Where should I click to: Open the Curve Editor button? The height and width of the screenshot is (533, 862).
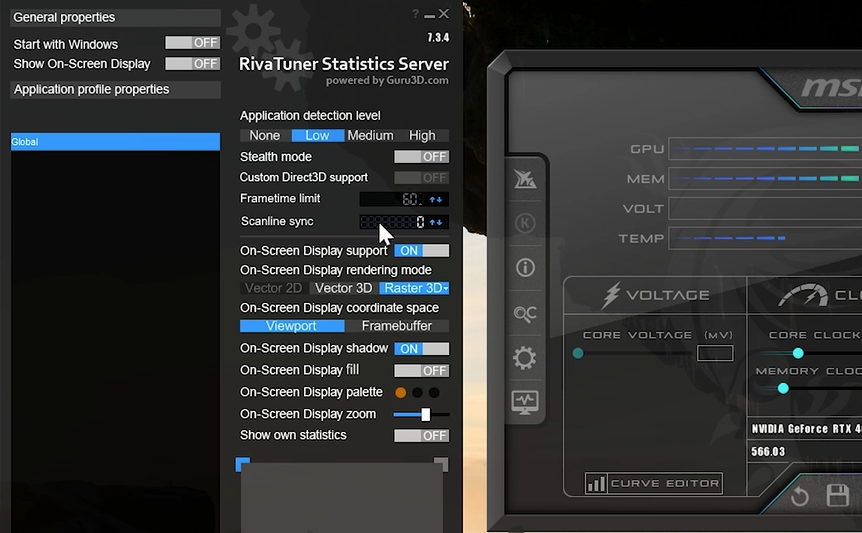click(x=654, y=484)
